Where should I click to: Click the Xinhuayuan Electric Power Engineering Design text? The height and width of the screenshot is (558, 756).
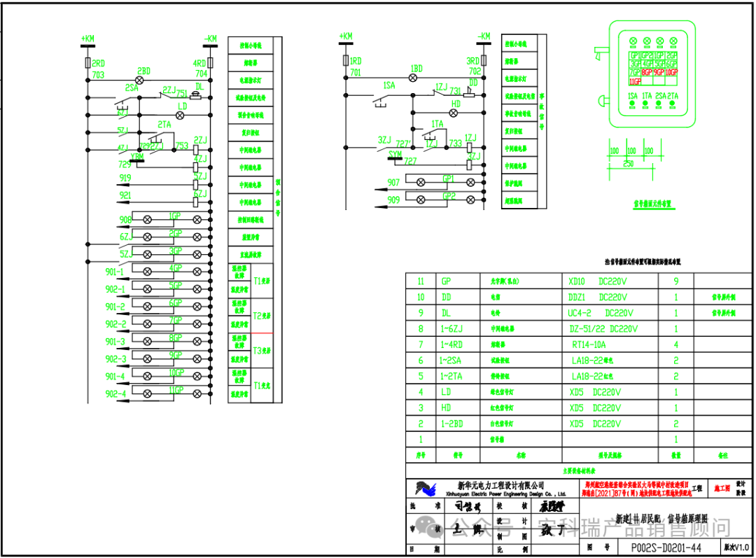tap(505, 494)
